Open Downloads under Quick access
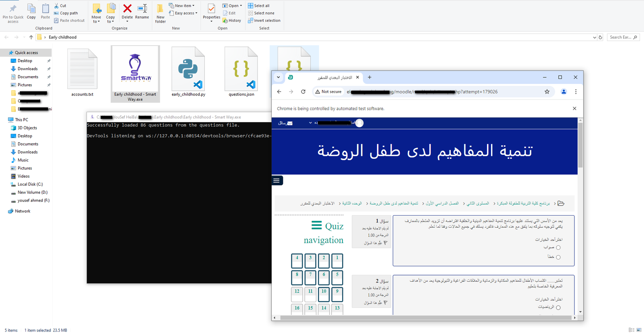Viewport: 644px width, 334px height. tap(27, 69)
